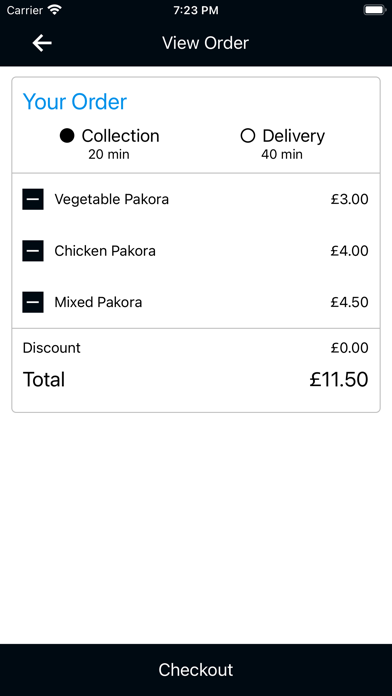392x696 pixels.
Task: Tap the Your Order heading
Action: pos(75,102)
